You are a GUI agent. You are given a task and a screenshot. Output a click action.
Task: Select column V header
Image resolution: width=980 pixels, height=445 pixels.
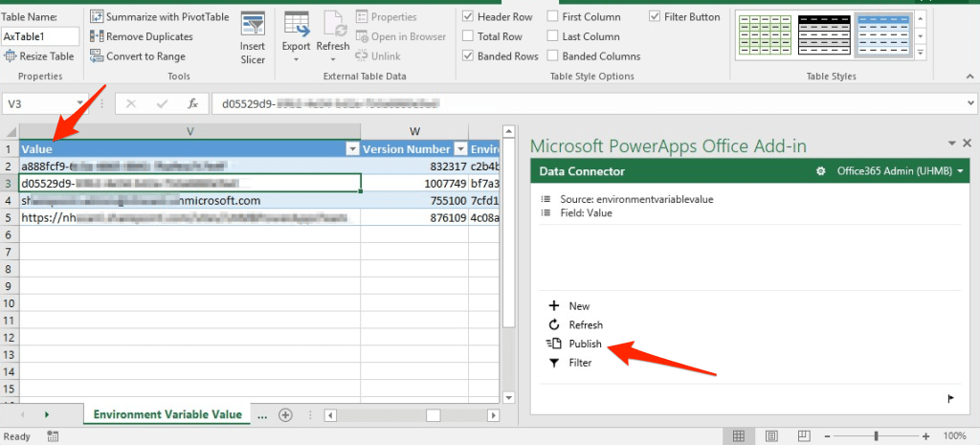(190, 131)
